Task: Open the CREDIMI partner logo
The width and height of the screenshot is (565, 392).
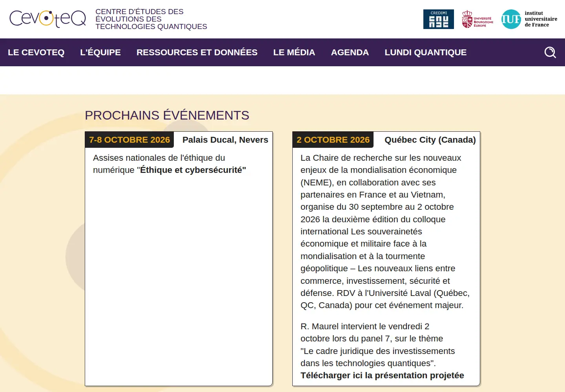Action: (438, 19)
